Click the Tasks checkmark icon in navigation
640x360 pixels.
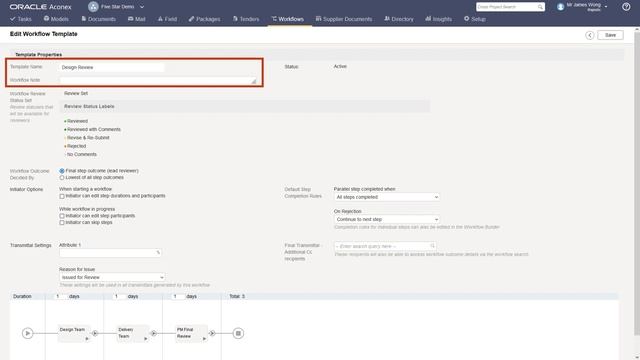[13, 19]
